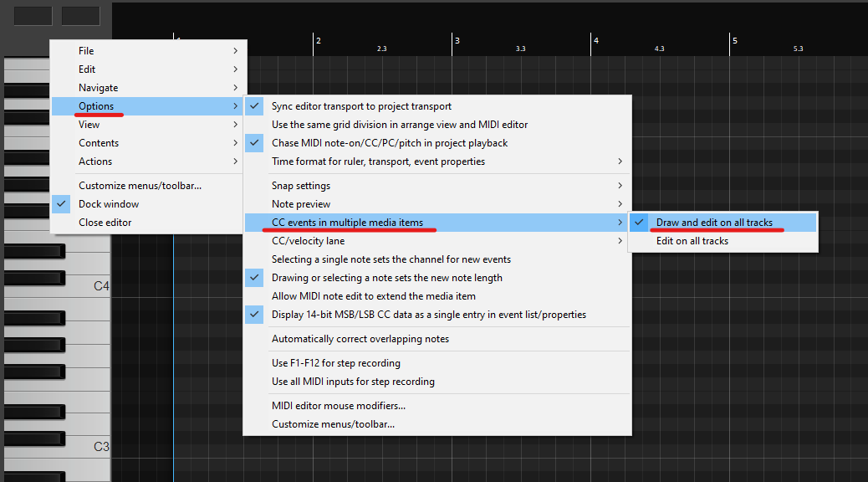Open the Navigate submenu

[148, 88]
